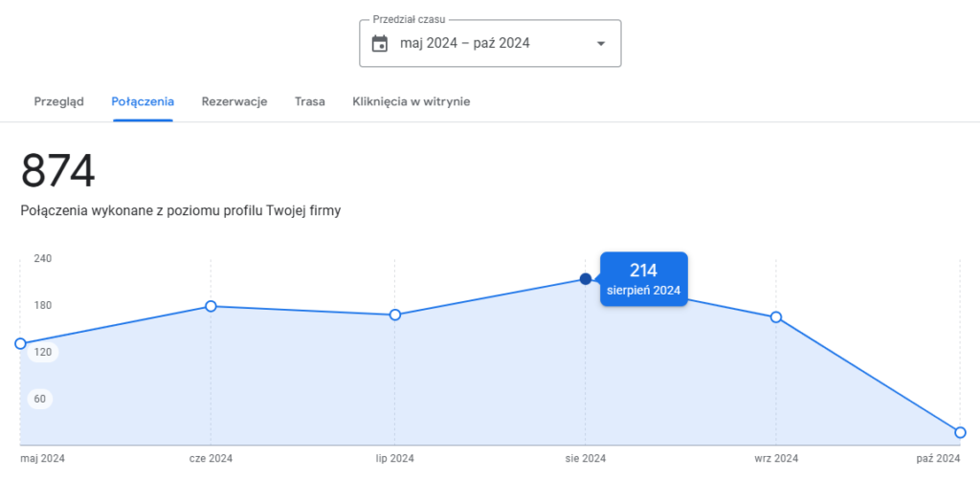Open the Rezerwacje tab
This screenshot has height=479, width=980.
click(x=234, y=101)
